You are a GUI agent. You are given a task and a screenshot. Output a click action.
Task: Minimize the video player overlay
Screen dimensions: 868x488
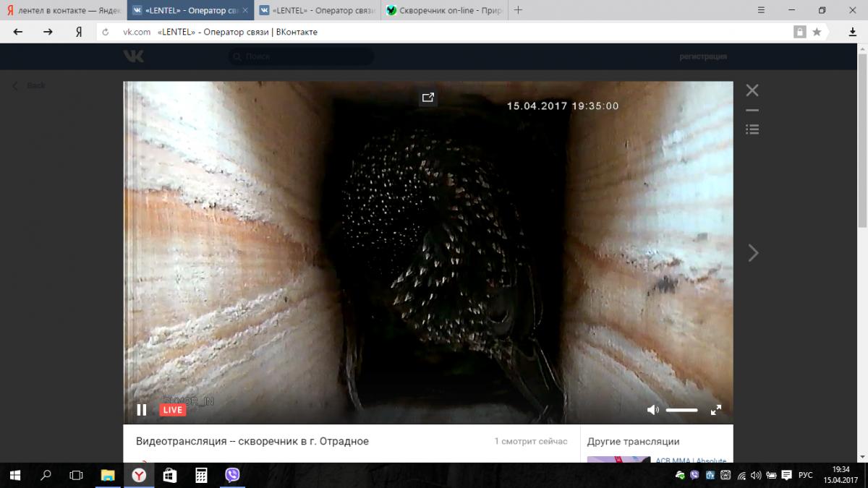[752, 111]
